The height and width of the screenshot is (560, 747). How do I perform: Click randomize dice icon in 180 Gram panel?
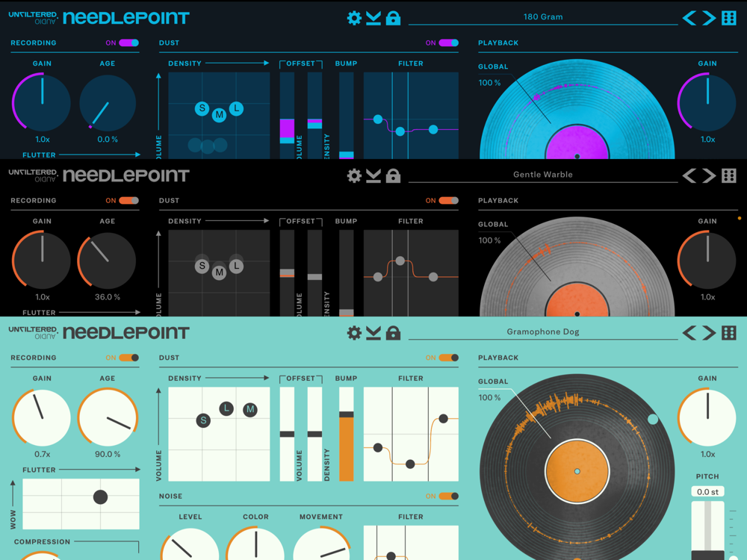tap(729, 18)
